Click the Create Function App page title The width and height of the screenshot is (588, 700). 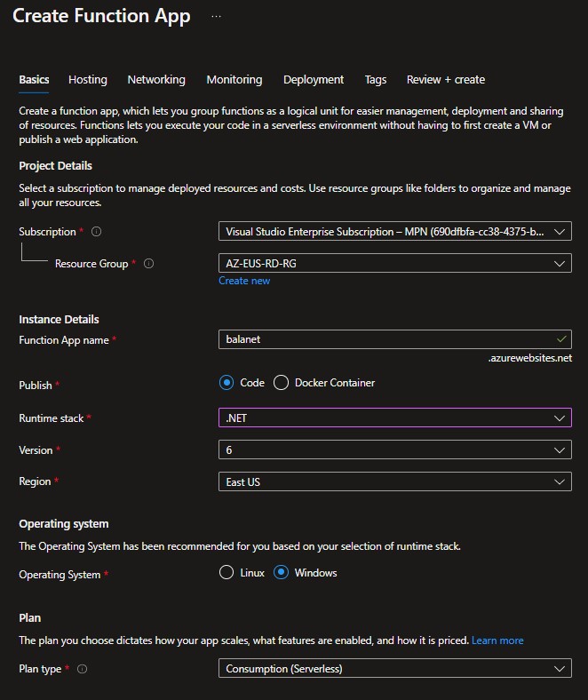[101, 16]
